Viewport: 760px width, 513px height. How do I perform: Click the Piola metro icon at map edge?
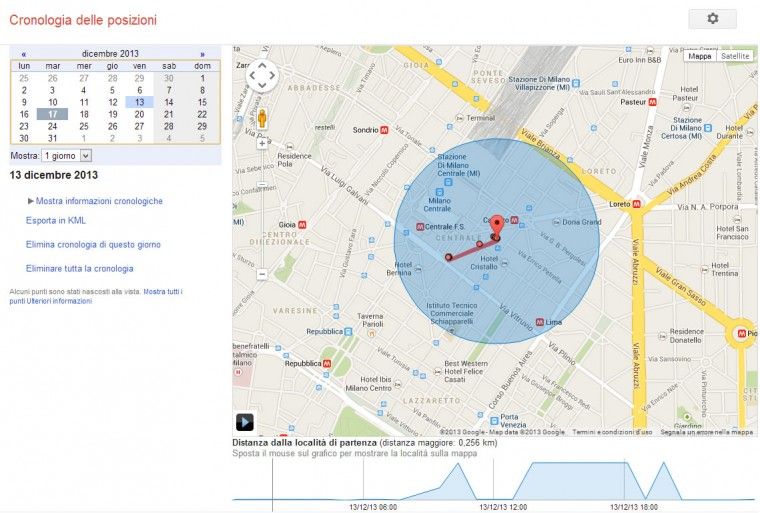point(741,333)
